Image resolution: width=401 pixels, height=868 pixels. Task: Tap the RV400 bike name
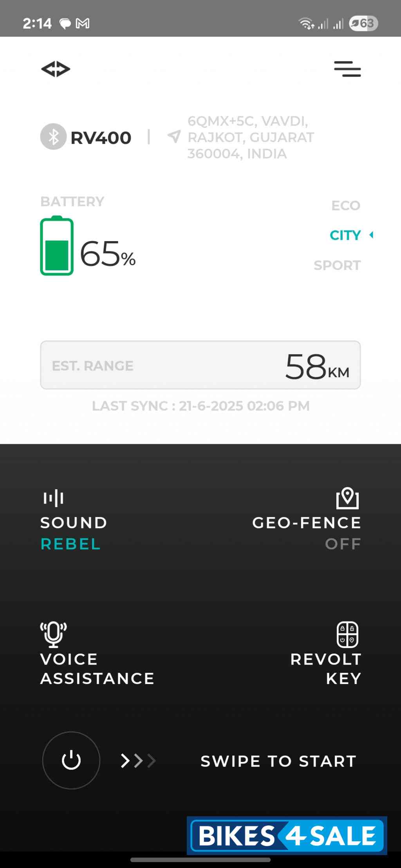coord(101,138)
